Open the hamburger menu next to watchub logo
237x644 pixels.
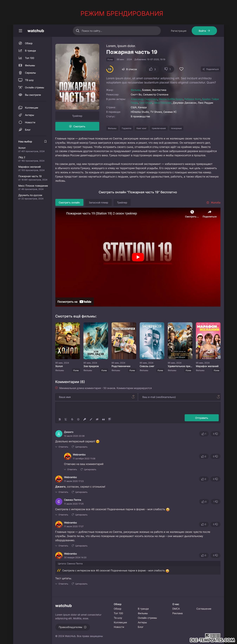click(x=21, y=31)
